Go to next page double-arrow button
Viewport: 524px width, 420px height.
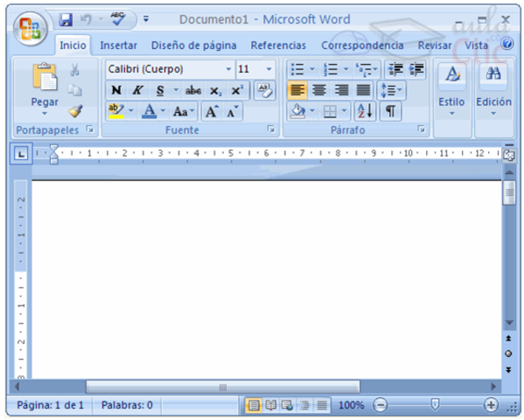pos(508,370)
